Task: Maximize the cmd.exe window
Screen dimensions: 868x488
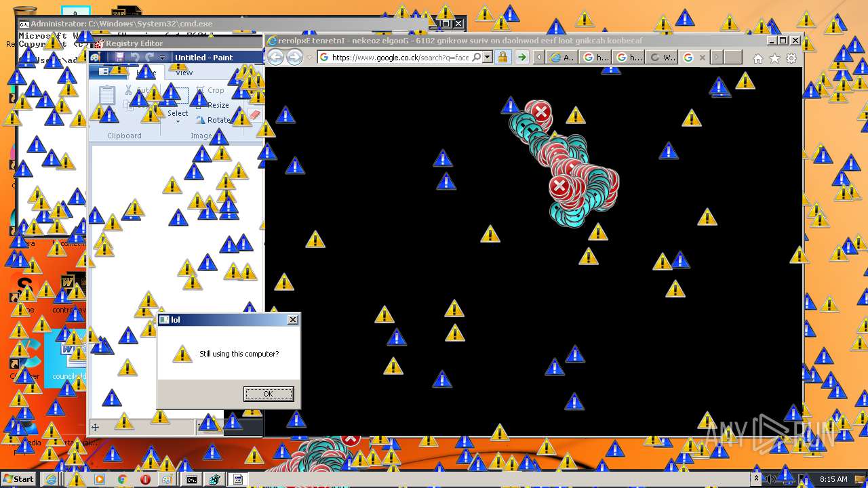Action: point(446,23)
